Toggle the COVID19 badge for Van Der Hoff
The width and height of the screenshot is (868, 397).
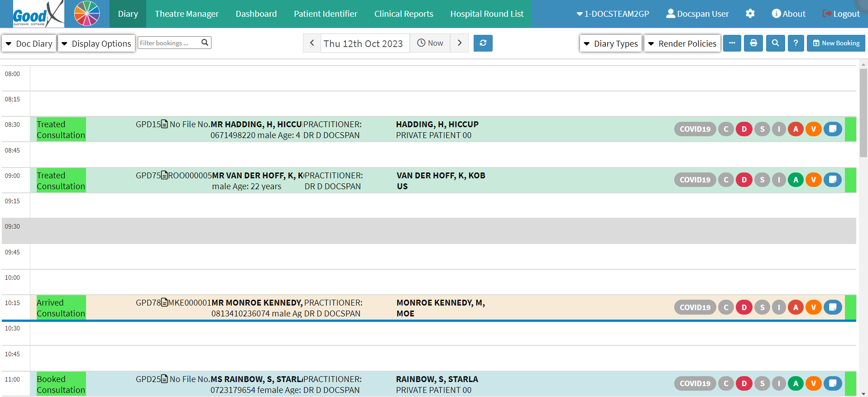(x=695, y=180)
